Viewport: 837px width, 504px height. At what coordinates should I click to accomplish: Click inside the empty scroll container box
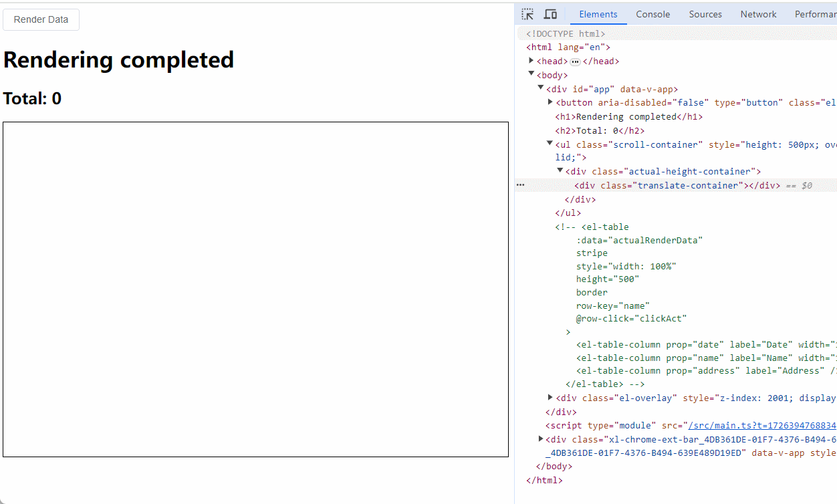click(x=255, y=289)
